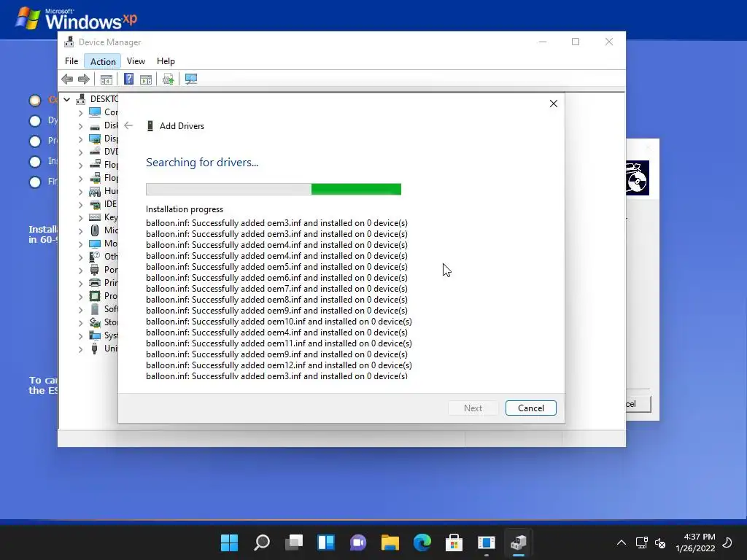Open taskbar Search magnifier

(x=262, y=542)
